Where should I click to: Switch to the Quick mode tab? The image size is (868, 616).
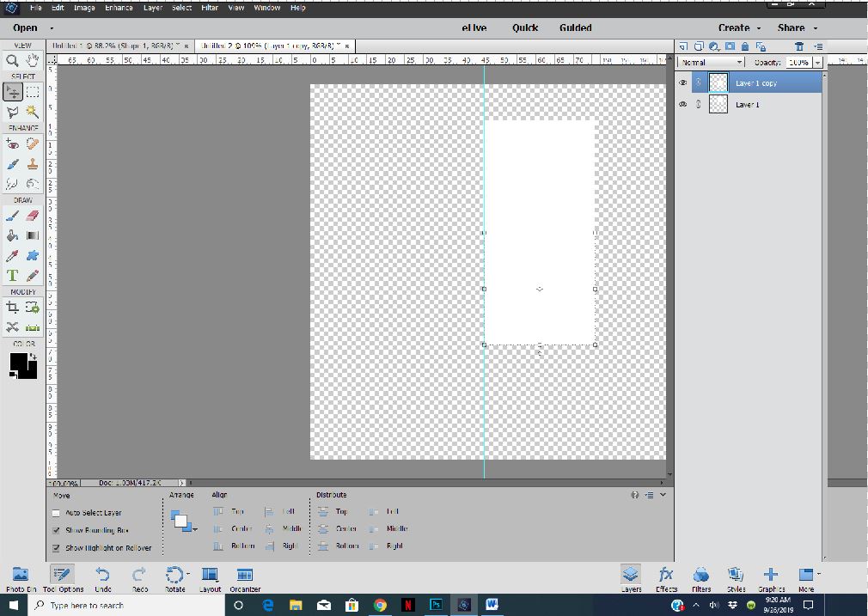525,27
